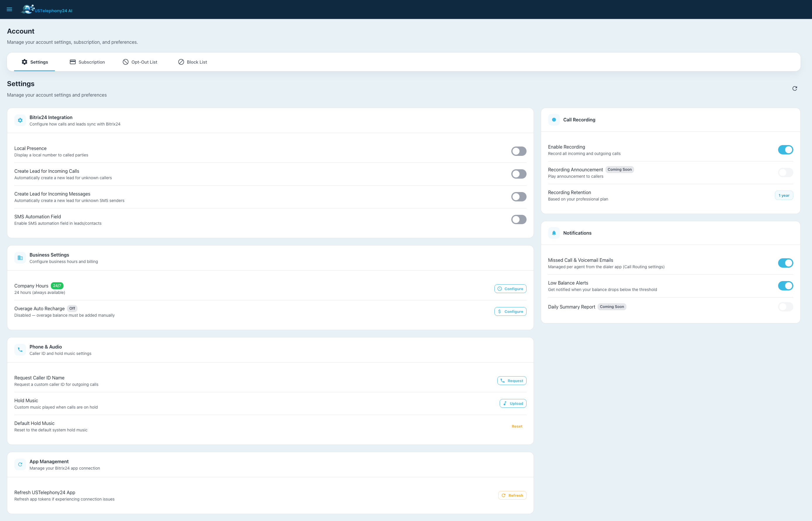812x521 pixels.
Task: Click the App Management refresh icon
Action: (x=20, y=464)
